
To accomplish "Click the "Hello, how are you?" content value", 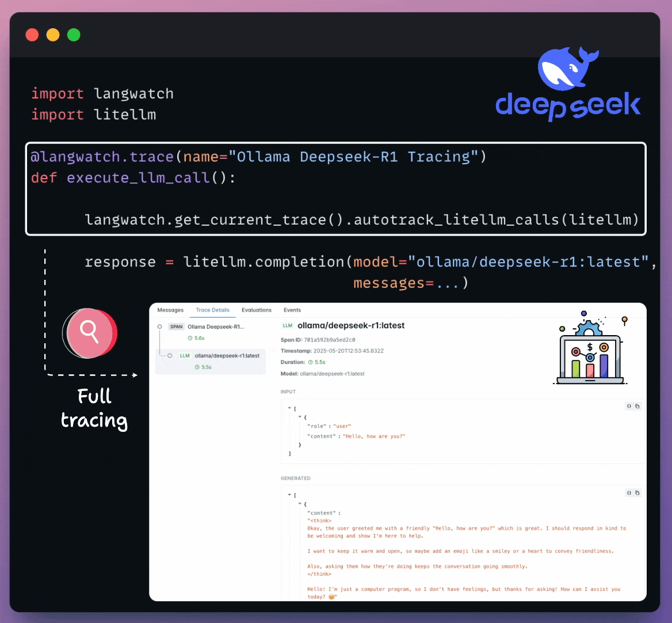I will point(374,436).
